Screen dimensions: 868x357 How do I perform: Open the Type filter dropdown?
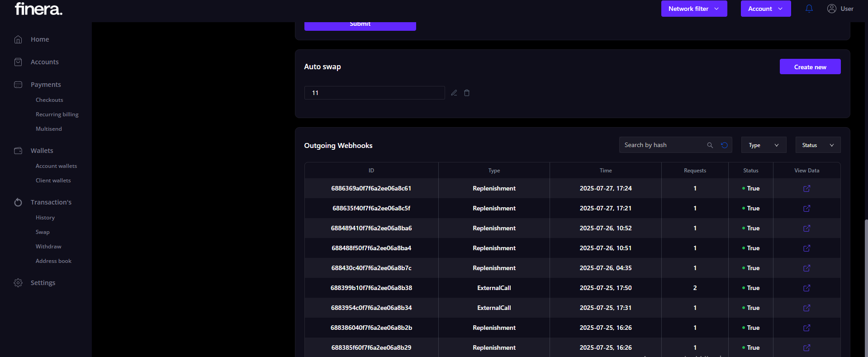(764, 145)
